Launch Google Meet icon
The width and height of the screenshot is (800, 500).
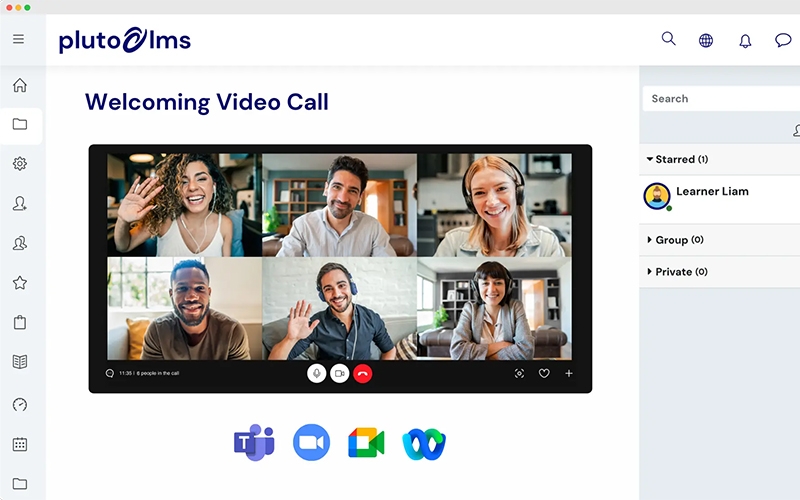[x=366, y=442]
